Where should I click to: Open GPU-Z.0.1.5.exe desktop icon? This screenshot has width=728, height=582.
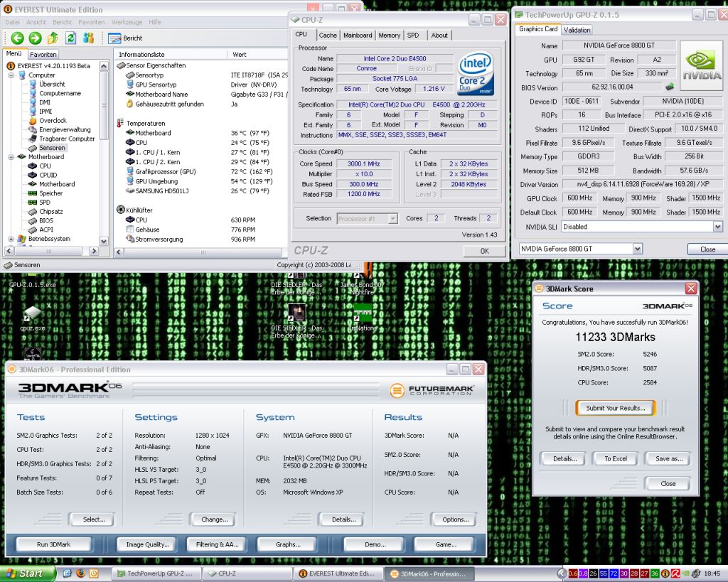point(33,284)
